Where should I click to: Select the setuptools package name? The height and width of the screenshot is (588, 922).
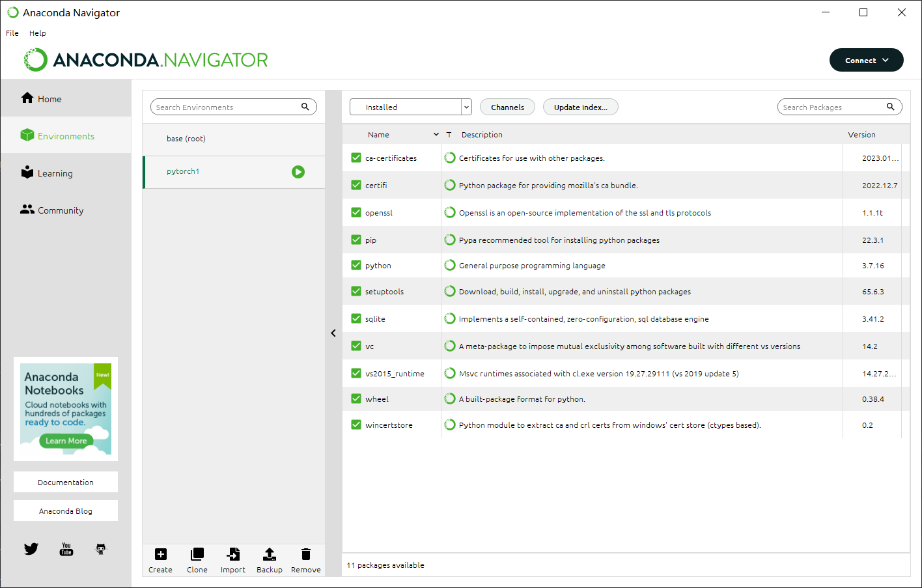pos(384,292)
